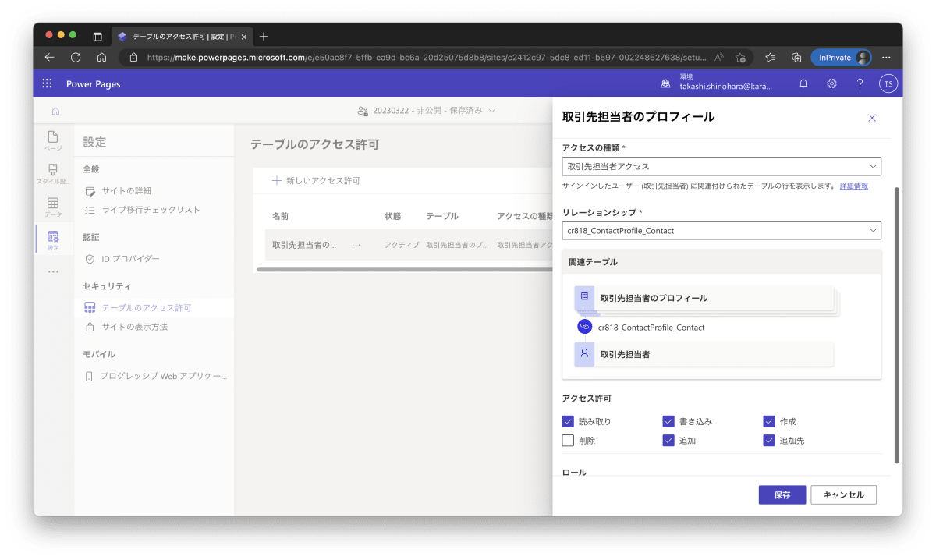The image size is (936, 560).
Task: Open the リレーションシップ dropdown
Action: point(721,230)
